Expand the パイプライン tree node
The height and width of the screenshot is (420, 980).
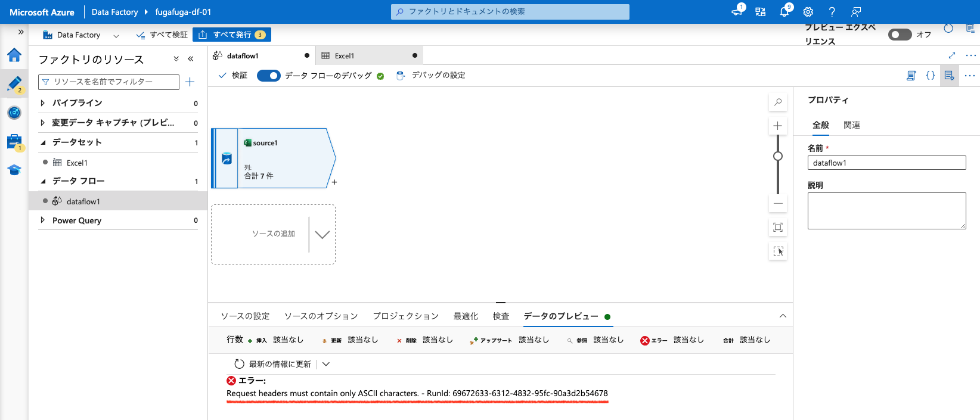(x=43, y=103)
